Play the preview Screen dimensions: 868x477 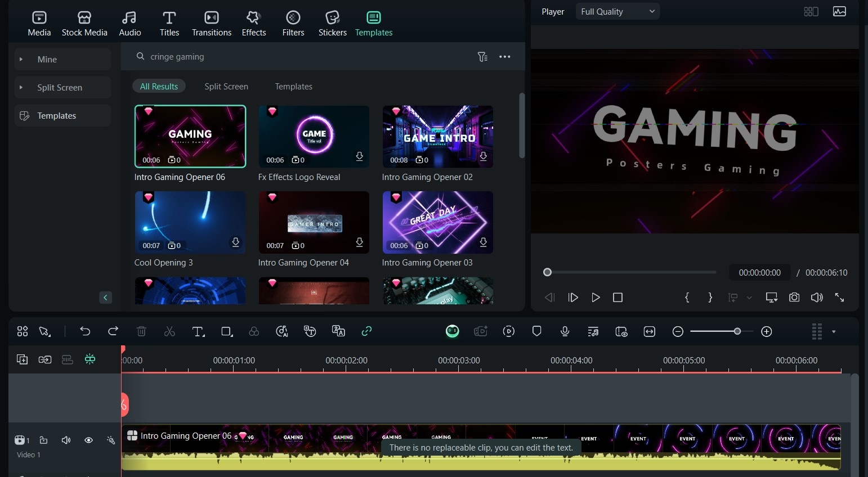click(x=596, y=298)
